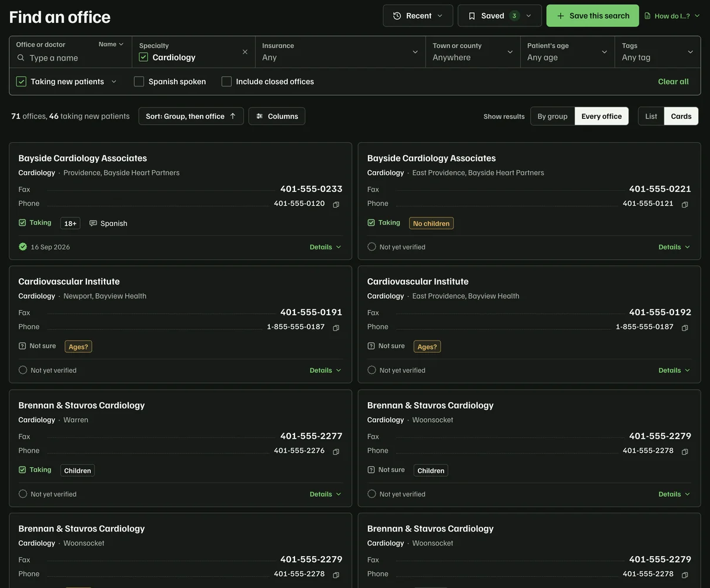The image size is (710, 588).
Task: Switch to the List layout
Action: (651, 116)
